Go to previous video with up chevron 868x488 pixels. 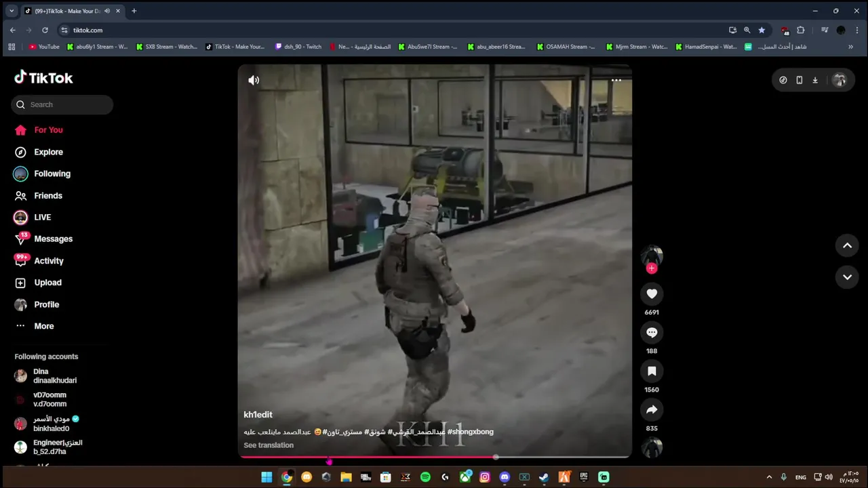(x=847, y=245)
